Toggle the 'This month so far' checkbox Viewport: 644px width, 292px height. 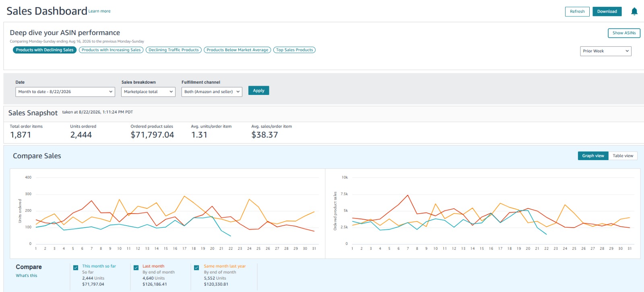[76, 267]
